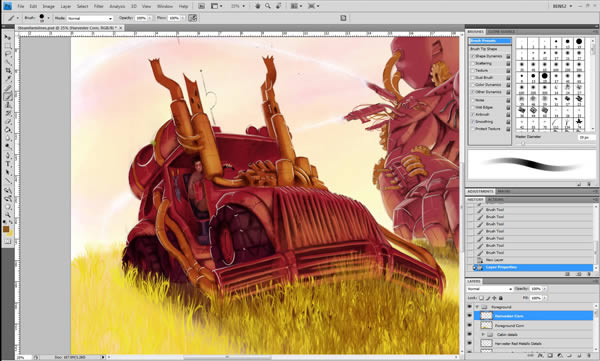Viewport: 600px width, 361px height.
Task: Switch to the Actions tab
Action: pos(496,199)
